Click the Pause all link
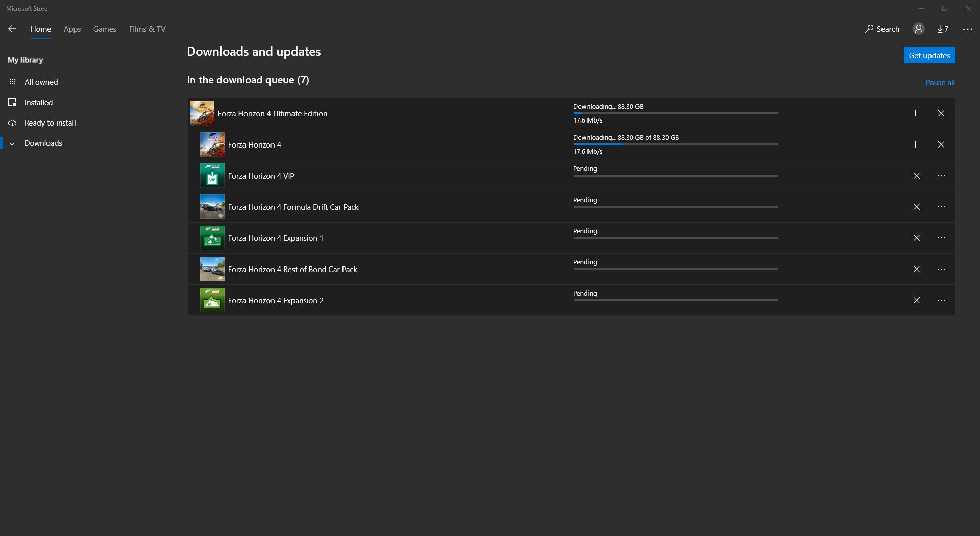The height and width of the screenshot is (536, 980). pyautogui.click(x=940, y=83)
